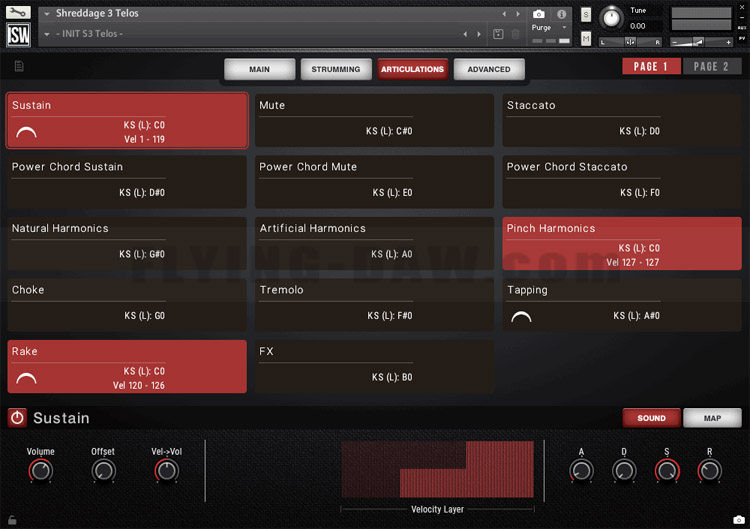Image resolution: width=750 pixels, height=529 pixels.
Task: Select the Choke articulation
Action: [x=127, y=305]
